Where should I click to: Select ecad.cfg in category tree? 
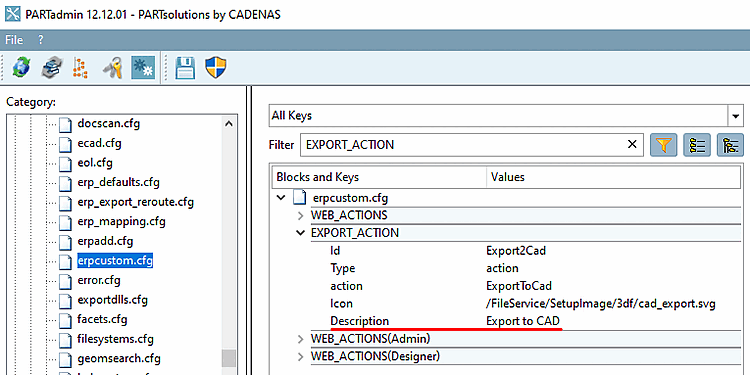[x=99, y=143]
